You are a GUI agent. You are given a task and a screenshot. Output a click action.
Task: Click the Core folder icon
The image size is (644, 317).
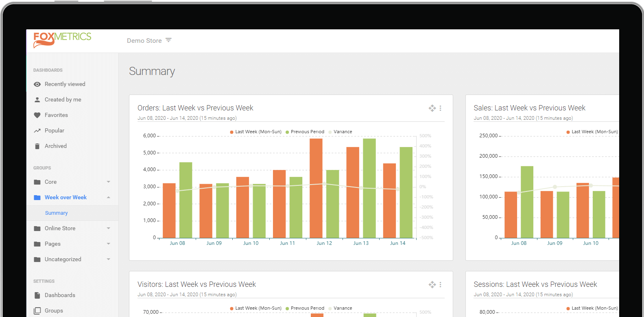tap(37, 182)
